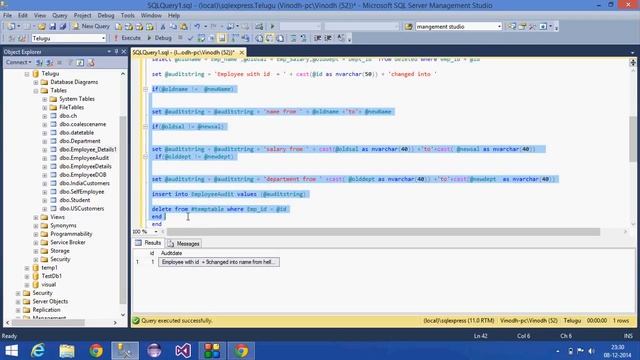Screen dimensions: 640x360
Task: Click the Object Explorer Connect icon
Action: (x=40, y=62)
